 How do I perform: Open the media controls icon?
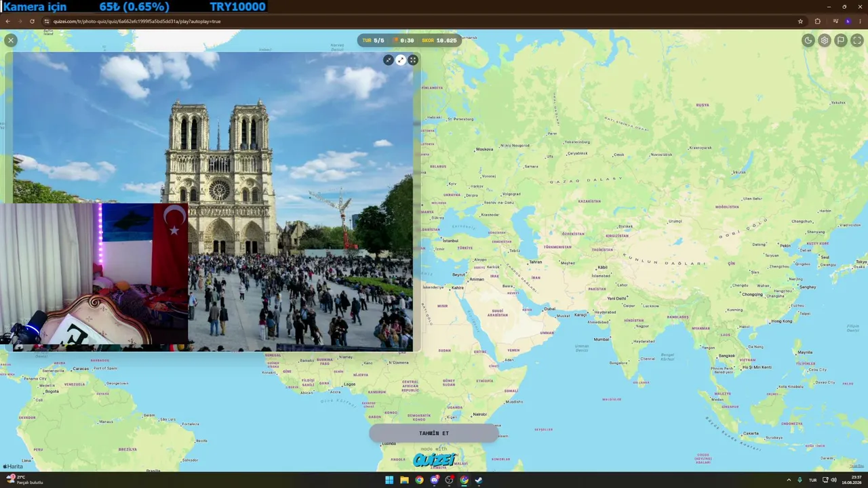click(x=835, y=21)
